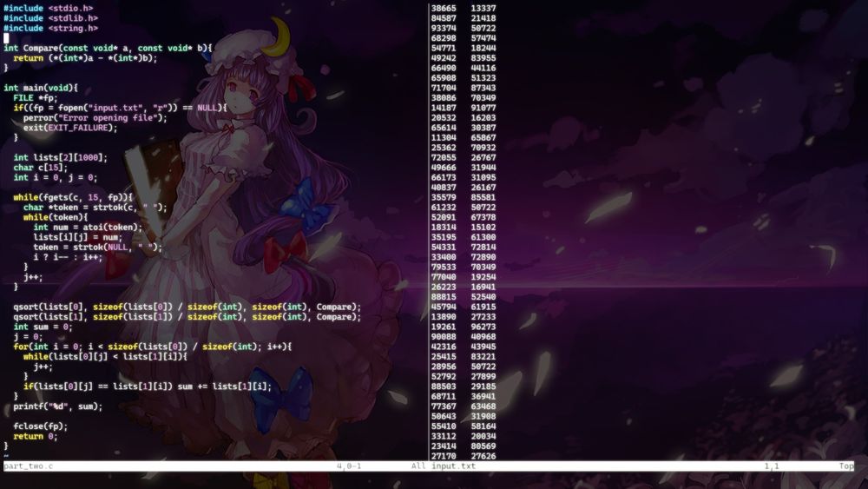Click the fopen("input.txt", "r") line
The height and width of the screenshot is (489, 868).
pos(120,108)
